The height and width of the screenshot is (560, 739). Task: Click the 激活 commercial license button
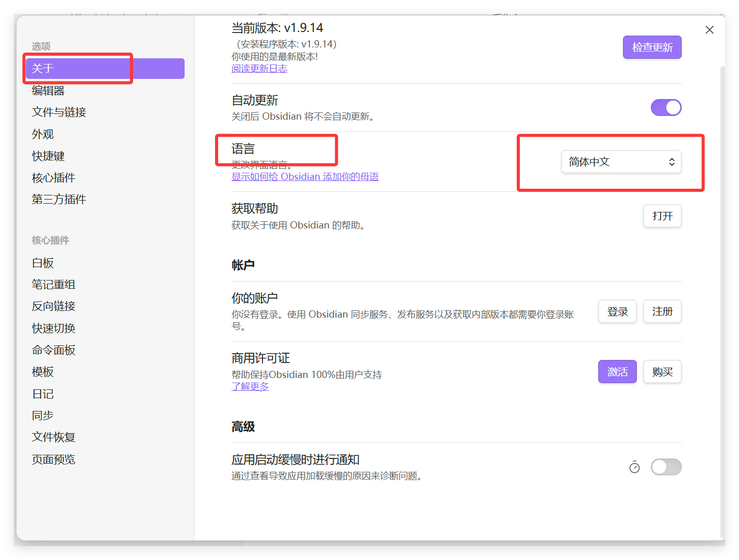point(617,372)
